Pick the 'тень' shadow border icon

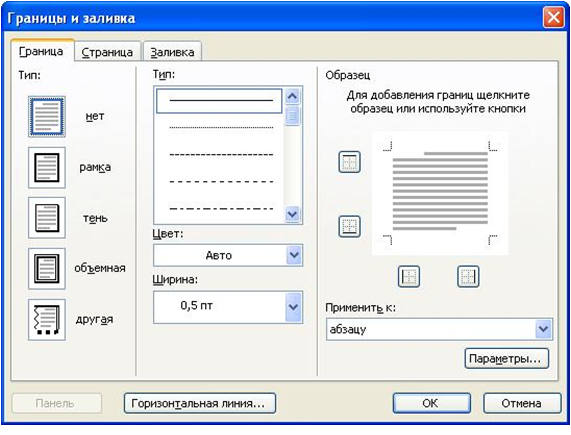[47, 218]
